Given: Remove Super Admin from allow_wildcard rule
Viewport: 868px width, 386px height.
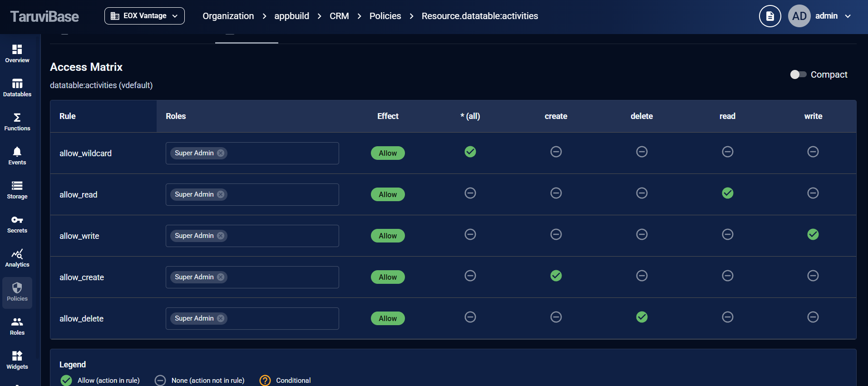Looking at the screenshot, I should [x=221, y=153].
